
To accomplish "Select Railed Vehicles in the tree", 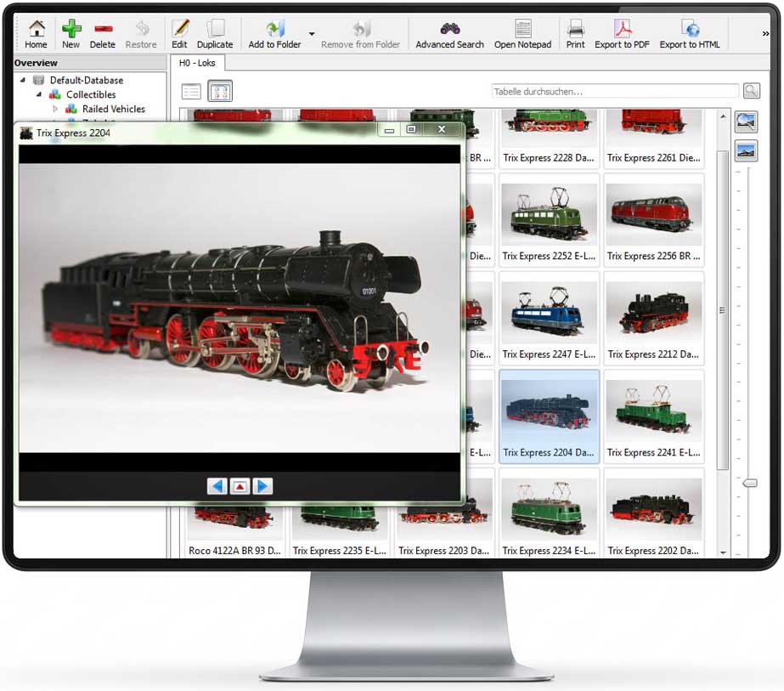I will [x=114, y=109].
